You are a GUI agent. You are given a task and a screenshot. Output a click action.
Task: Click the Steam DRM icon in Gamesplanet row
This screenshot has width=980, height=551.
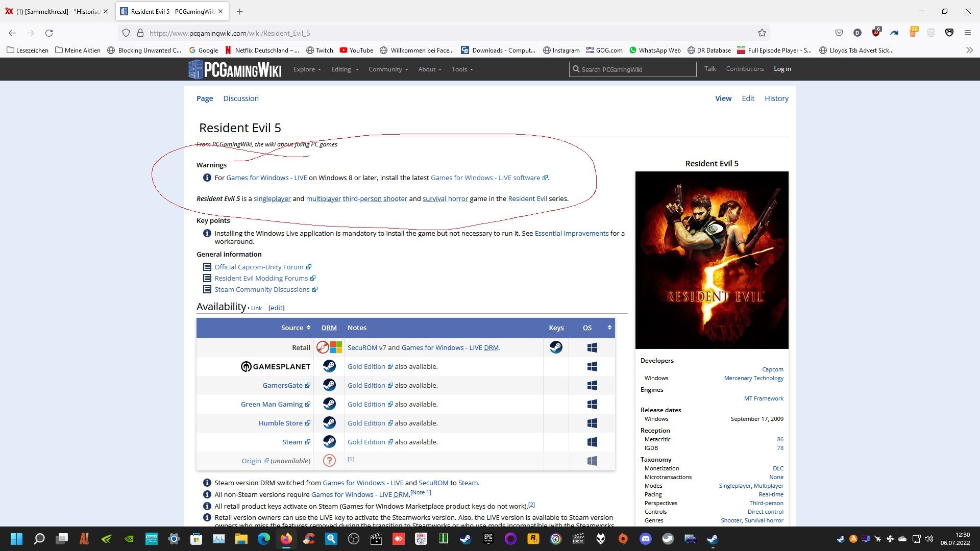pos(329,366)
